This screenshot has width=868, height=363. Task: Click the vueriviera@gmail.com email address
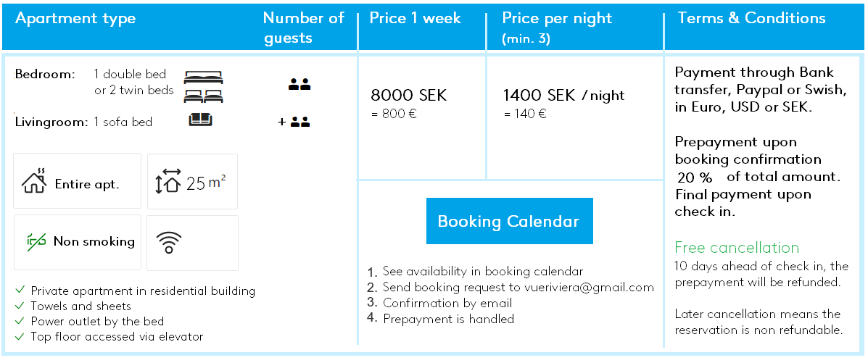[589, 287]
